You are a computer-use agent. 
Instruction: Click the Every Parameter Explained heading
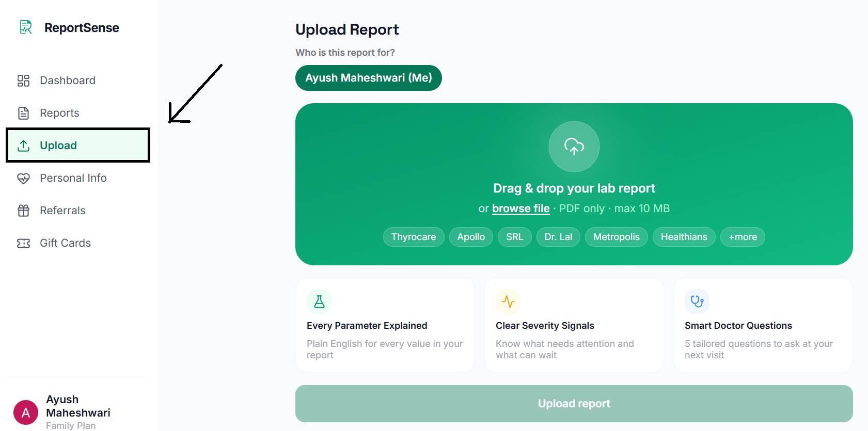(x=367, y=326)
